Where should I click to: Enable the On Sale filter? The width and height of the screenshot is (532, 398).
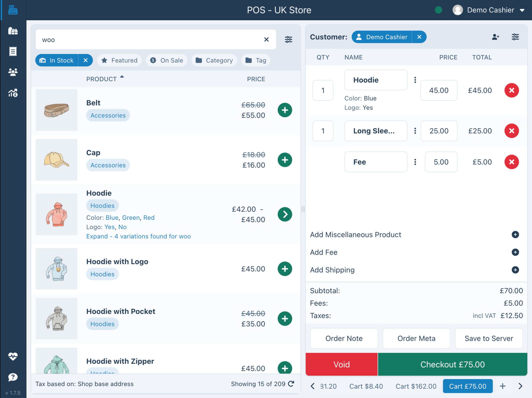point(167,60)
